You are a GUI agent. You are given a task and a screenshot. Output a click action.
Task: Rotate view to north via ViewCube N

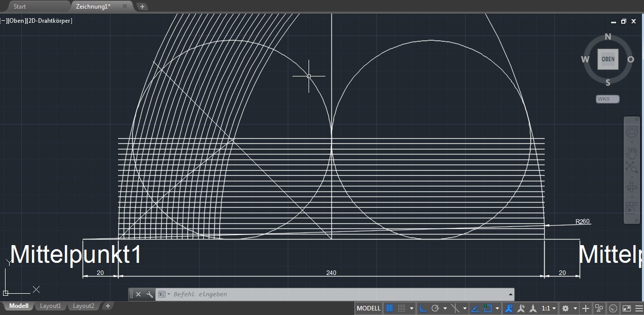(608, 36)
